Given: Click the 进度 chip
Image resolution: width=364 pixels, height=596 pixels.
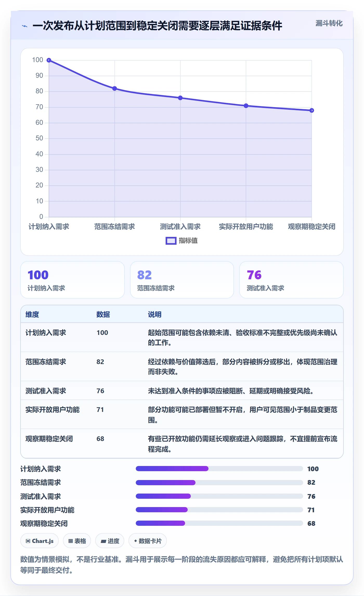Looking at the screenshot, I should (110, 541).
